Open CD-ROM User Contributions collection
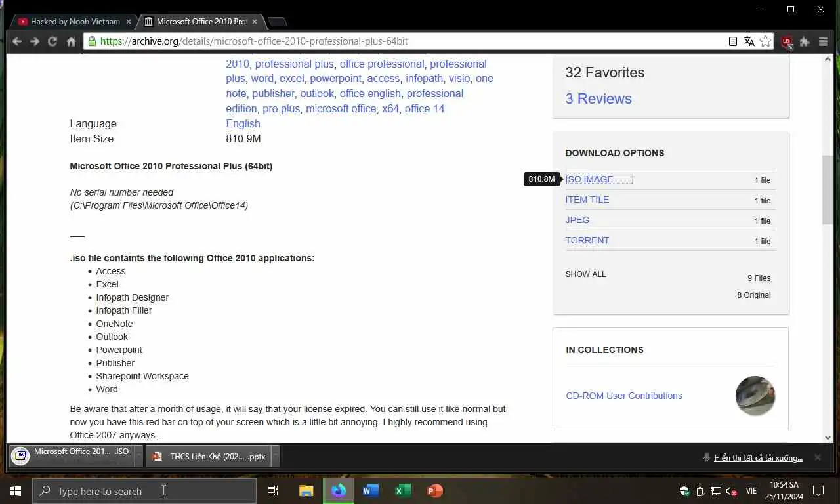 tap(624, 396)
